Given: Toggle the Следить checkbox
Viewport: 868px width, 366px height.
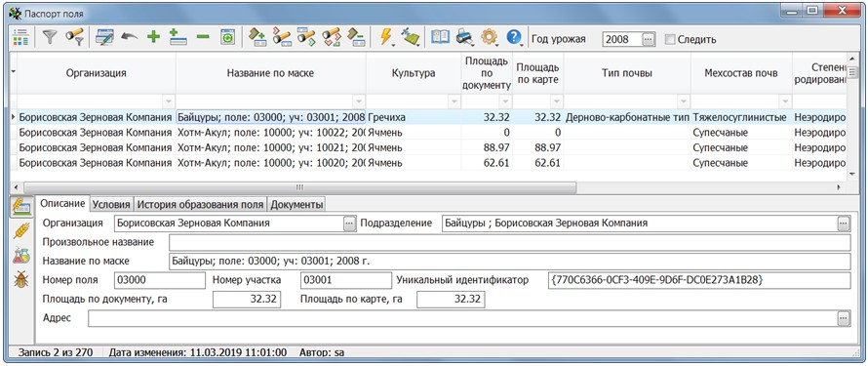Looking at the screenshot, I should tap(670, 39).
